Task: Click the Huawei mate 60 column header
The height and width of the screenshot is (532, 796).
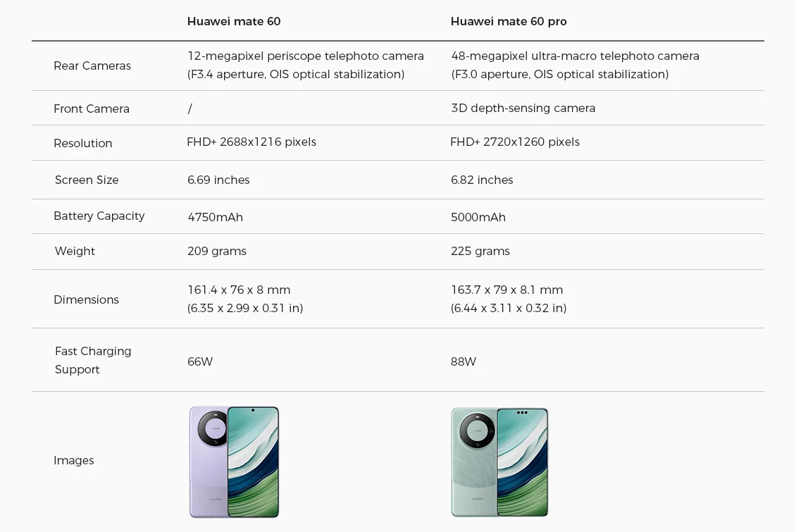Action: (234, 21)
